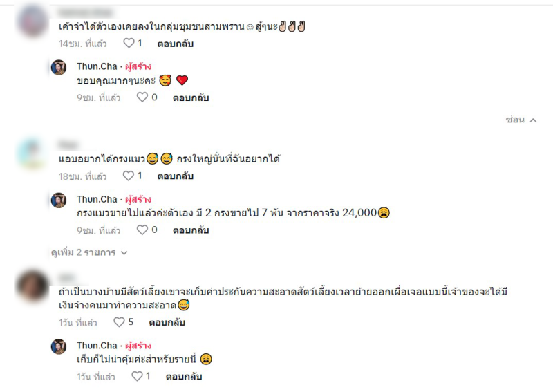
Task: Reply to the ชุมชนสามพราน comment with ตอบกลับ
Action: click(x=176, y=44)
